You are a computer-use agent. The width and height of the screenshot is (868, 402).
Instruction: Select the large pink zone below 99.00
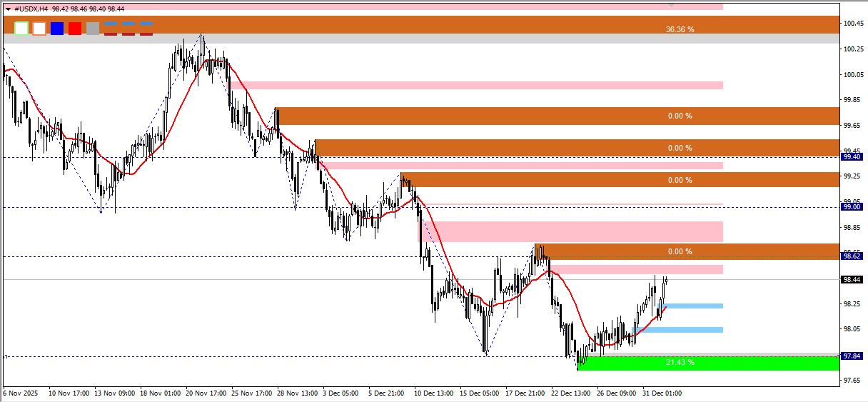coord(571,231)
